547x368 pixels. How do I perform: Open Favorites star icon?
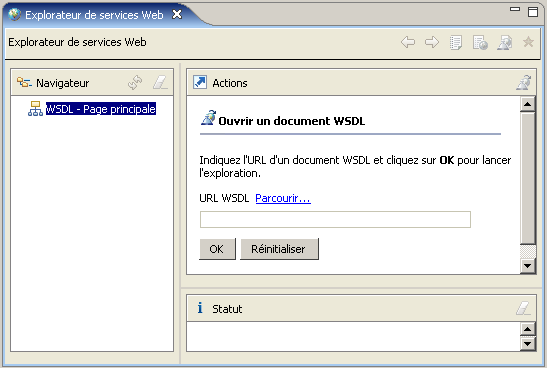pyautogui.click(x=529, y=42)
